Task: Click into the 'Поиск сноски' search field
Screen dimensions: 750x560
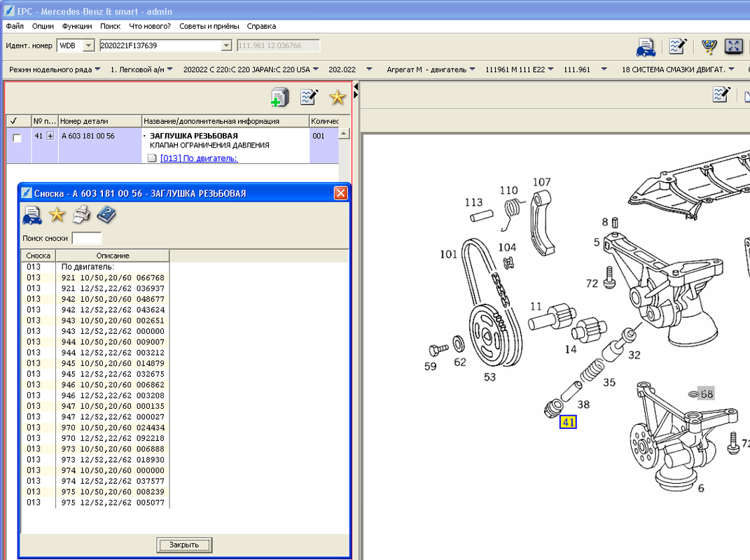Action: click(x=87, y=238)
